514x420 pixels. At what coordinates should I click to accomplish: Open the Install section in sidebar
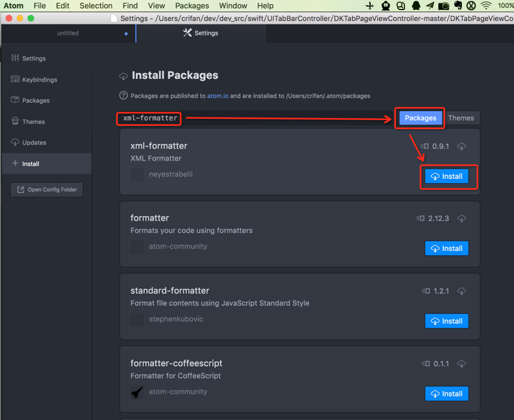click(x=30, y=164)
